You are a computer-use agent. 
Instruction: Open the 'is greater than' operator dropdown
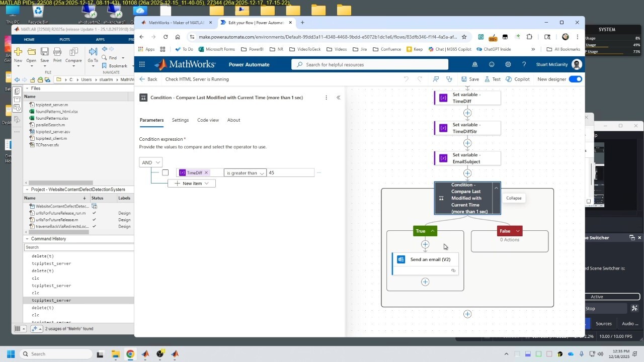[245, 172]
